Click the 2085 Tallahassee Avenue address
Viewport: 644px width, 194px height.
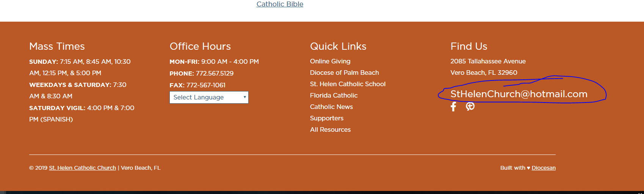(488, 61)
